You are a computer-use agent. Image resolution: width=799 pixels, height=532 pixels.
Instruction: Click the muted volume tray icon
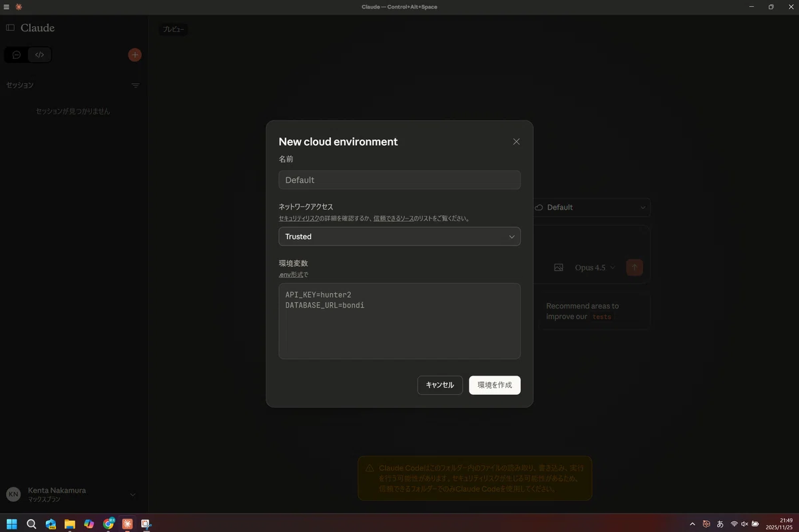coord(744,524)
